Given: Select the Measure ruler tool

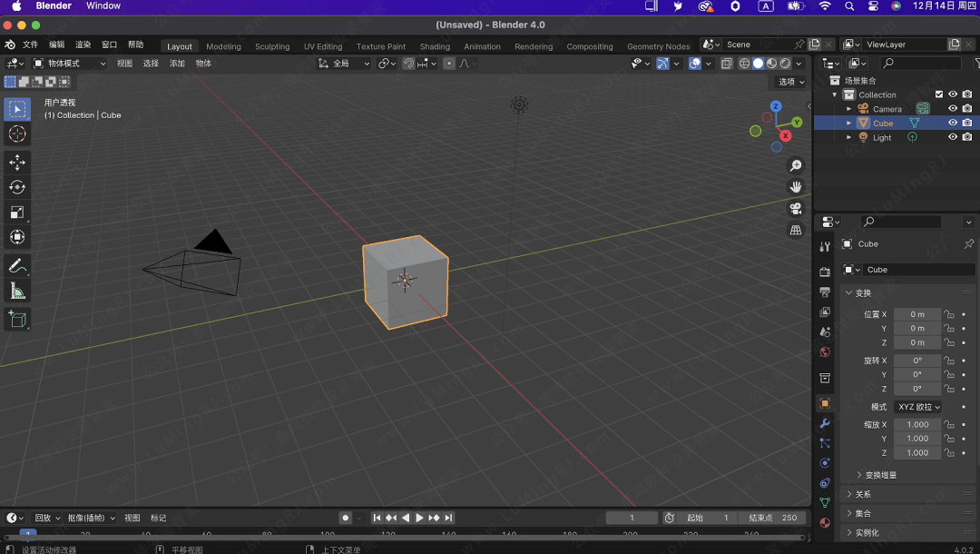Looking at the screenshot, I should pos(17,292).
